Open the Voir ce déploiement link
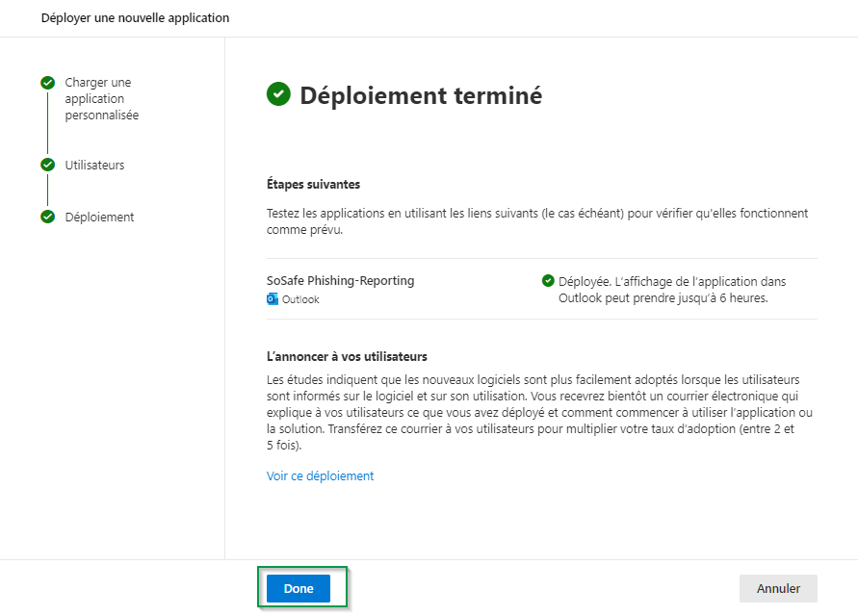Screen dimensions: 858x616 (320, 475)
